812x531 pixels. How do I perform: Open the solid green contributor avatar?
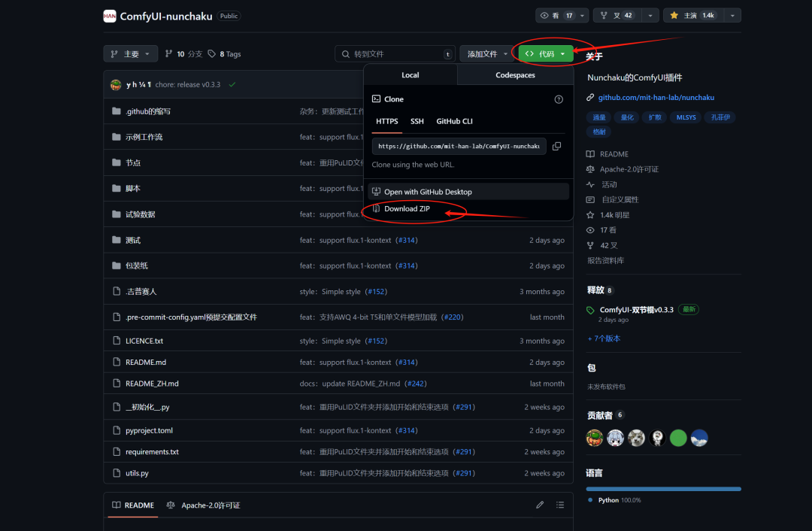coord(678,438)
